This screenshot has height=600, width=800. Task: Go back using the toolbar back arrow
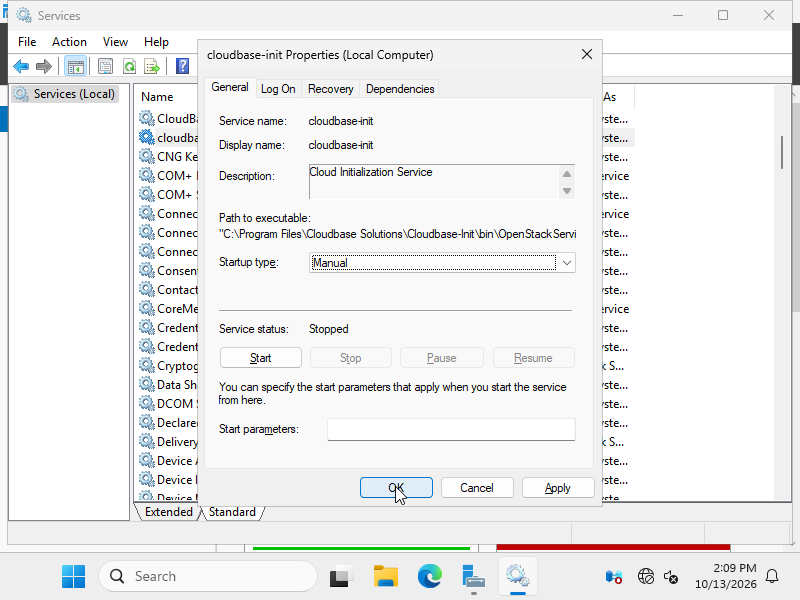click(x=21, y=66)
